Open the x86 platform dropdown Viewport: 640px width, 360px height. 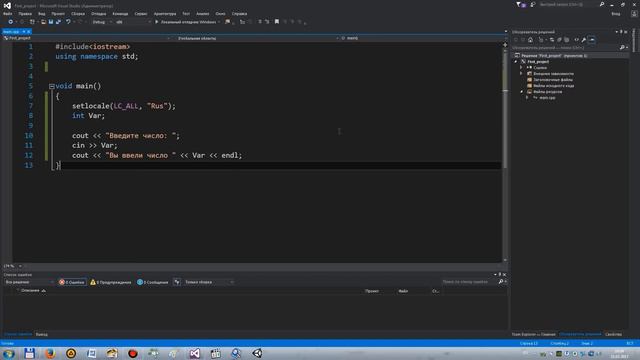click(x=133, y=22)
